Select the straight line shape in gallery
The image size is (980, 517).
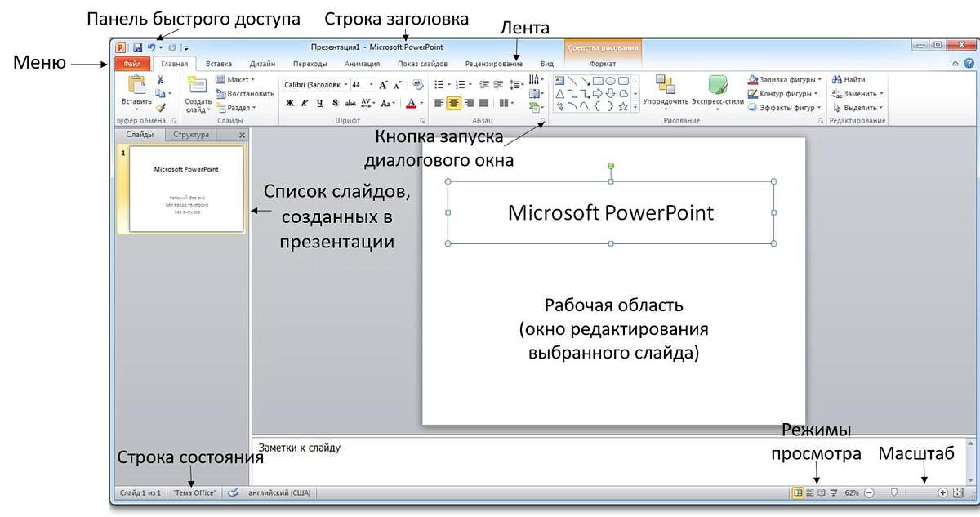(572, 81)
